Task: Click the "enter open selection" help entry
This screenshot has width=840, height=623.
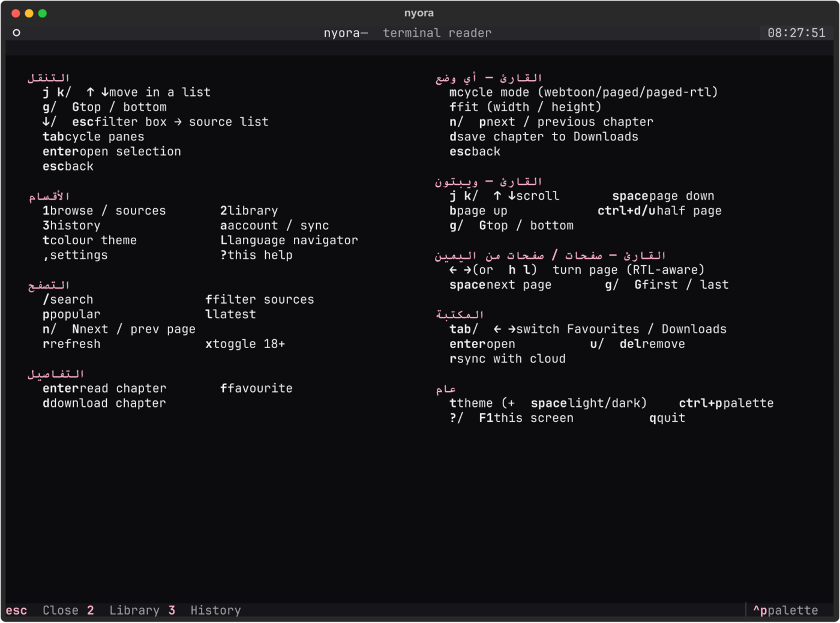Action: (x=112, y=152)
